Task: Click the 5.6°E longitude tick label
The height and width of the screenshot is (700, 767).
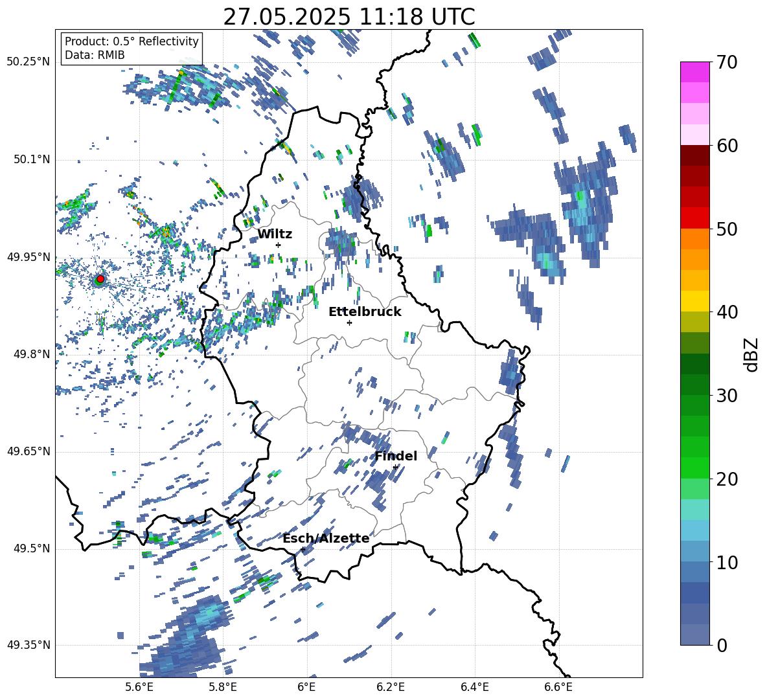Action: (x=139, y=687)
